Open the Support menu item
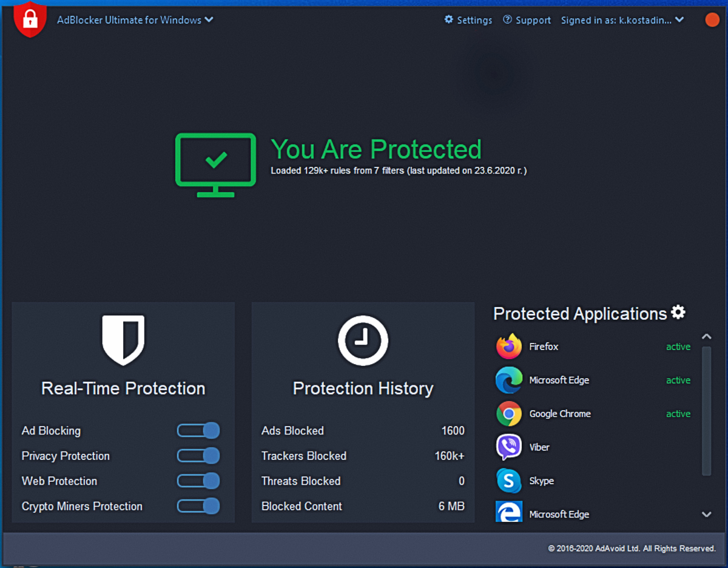The height and width of the screenshot is (568, 728). 527,20
